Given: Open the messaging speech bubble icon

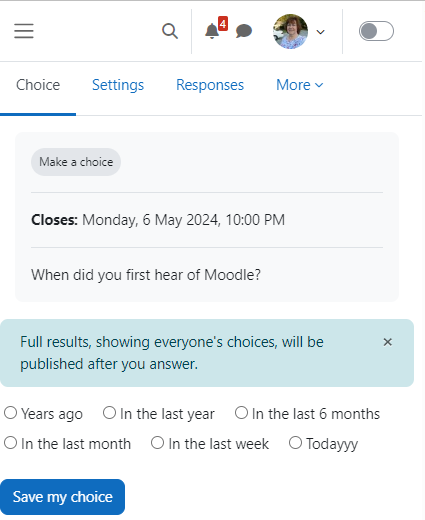Looking at the screenshot, I should click(x=244, y=31).
